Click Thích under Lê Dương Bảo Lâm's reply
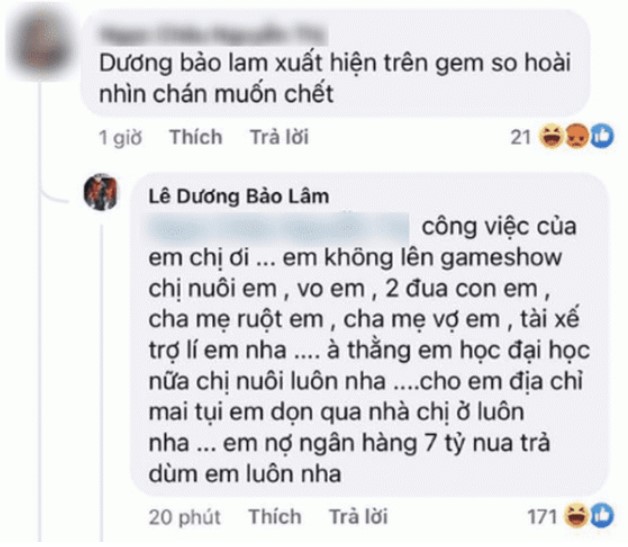Screen dimensions: 628x547 (x=275, y=517)
